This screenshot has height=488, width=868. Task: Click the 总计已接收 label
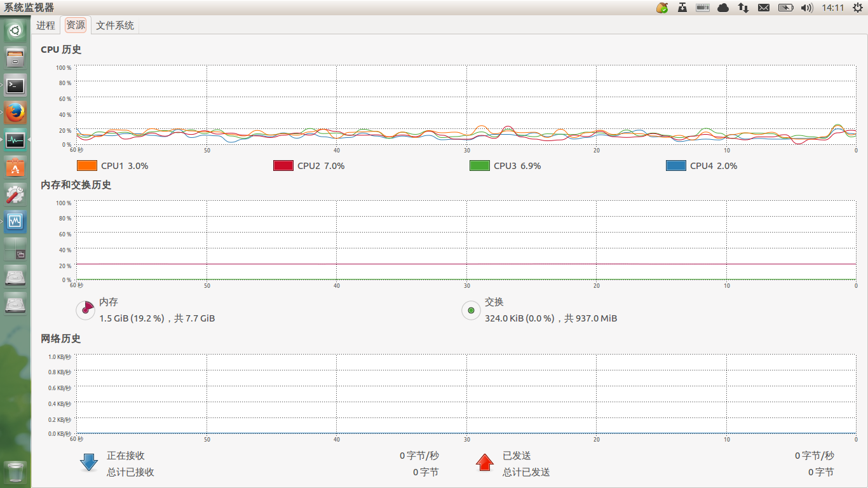[130, 472]
